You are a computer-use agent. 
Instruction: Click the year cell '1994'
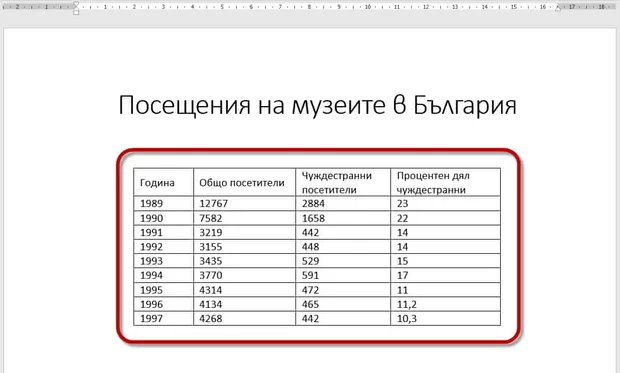164,275
